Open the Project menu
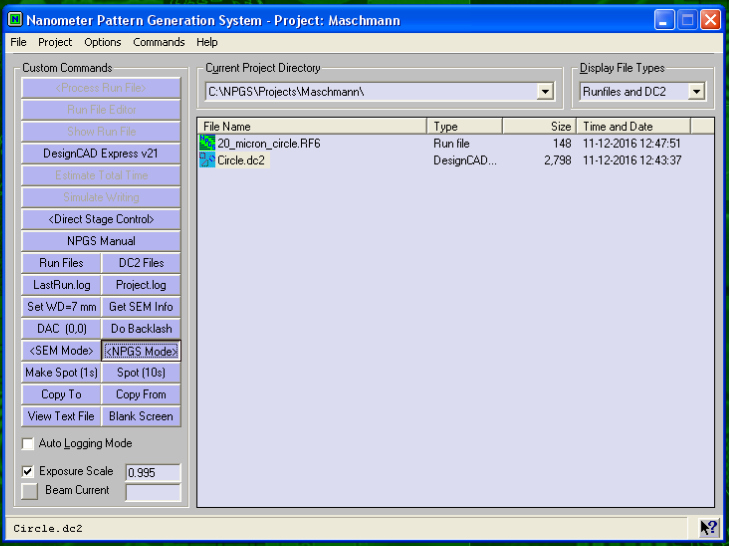This screenshot has width=729, height=546. 55,42
